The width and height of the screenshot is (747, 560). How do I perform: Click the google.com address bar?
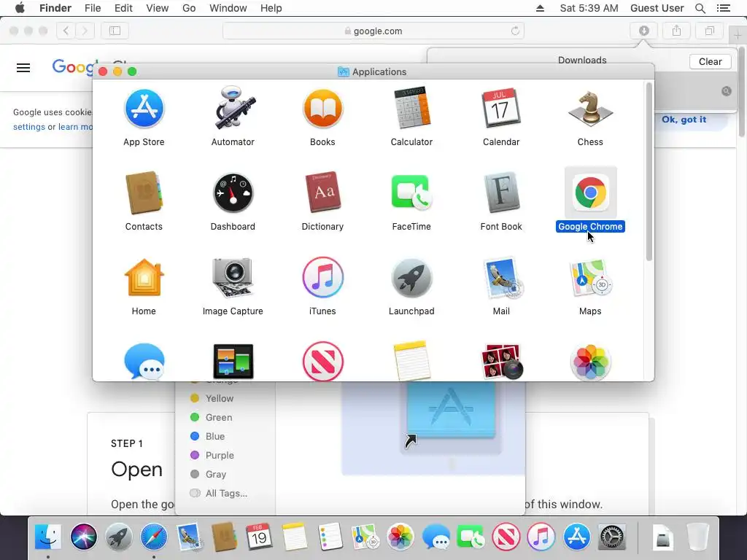(x=373, y=31)
